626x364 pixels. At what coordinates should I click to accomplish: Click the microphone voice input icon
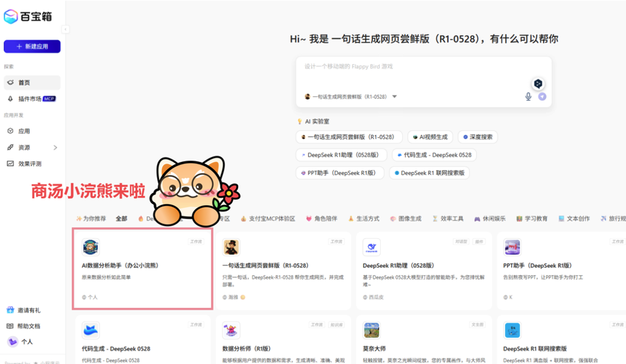click(528, 96)
